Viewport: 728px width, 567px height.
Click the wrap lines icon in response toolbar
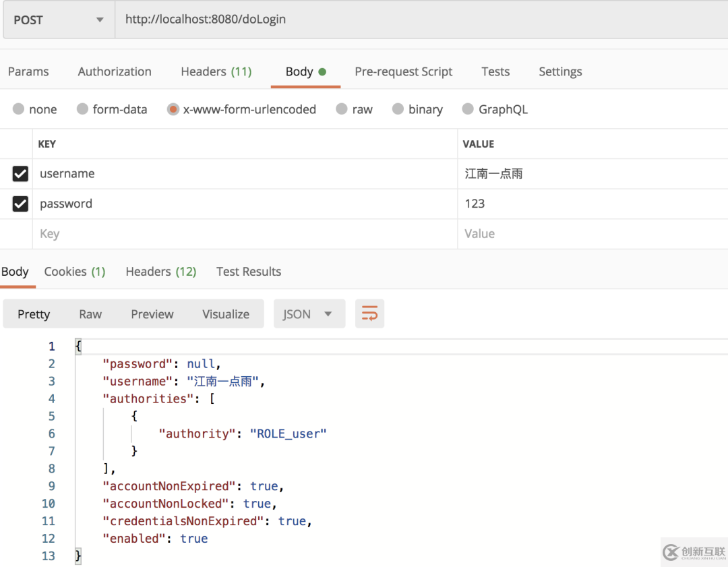click(x=369, y=314)
